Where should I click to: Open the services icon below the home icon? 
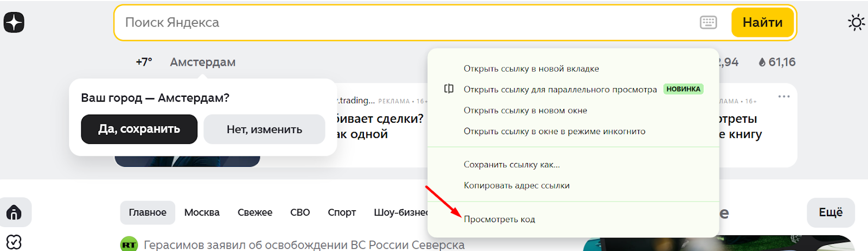(x=14, y=242)
